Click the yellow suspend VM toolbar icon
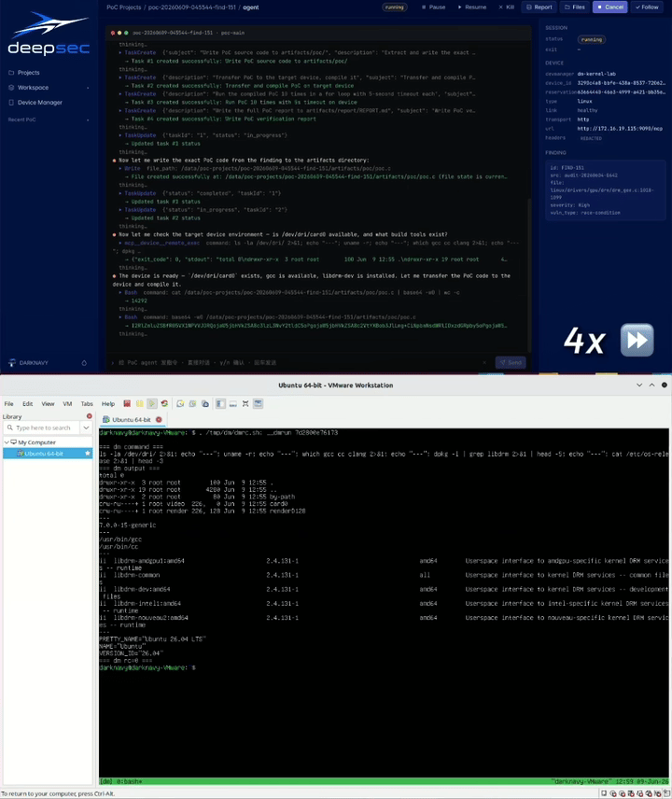The height and width of the screenshot is (799, 672). pos(140,403)
